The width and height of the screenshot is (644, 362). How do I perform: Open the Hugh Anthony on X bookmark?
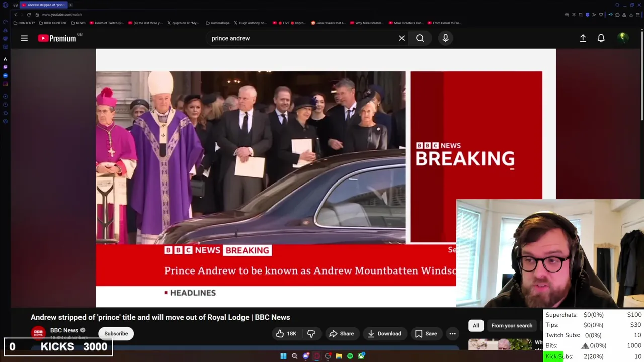point(252,23)
